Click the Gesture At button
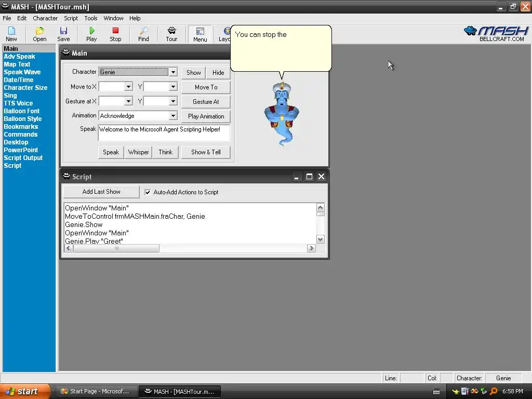This screenshot has height=399, width=532. tap(206, 102)
